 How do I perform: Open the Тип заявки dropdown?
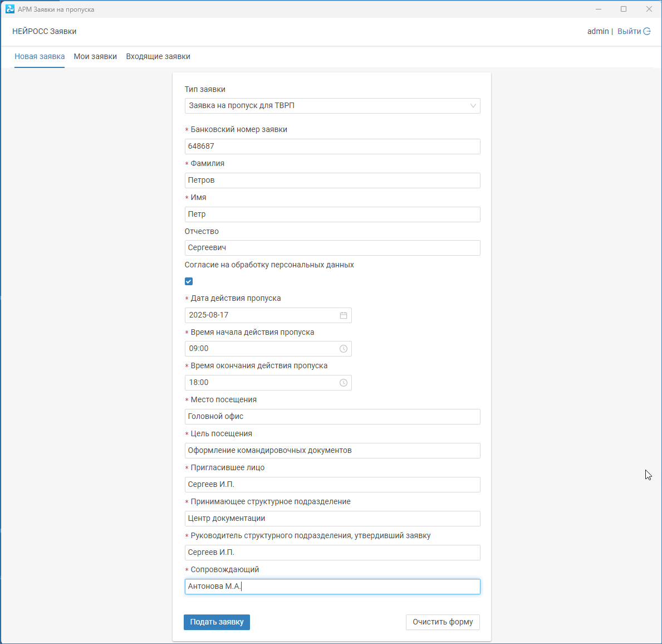[x=332, y=106]
